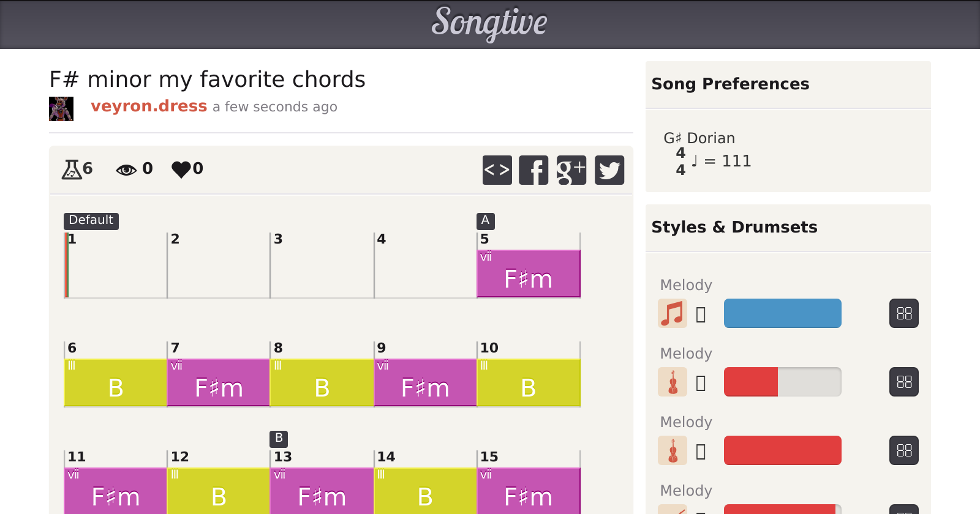Share the song on Facebook
Image resolution: width=980 pixels, height=514 pixels.
point(533,170)
